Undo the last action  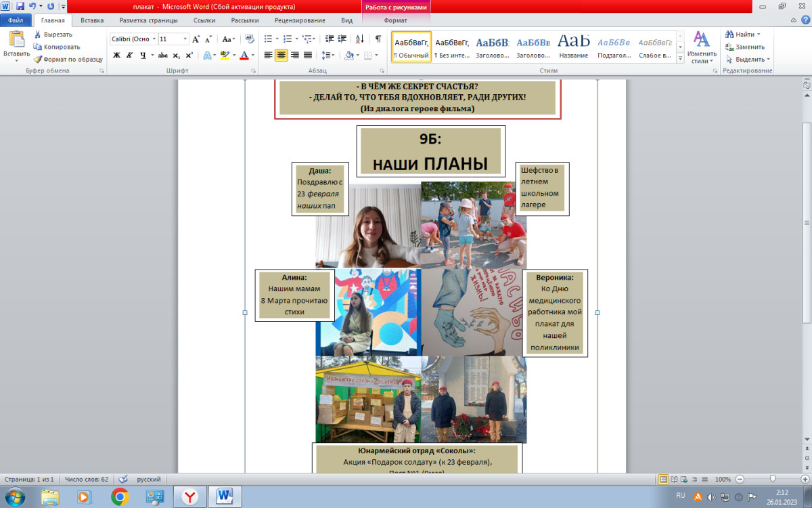coord(32,6)
